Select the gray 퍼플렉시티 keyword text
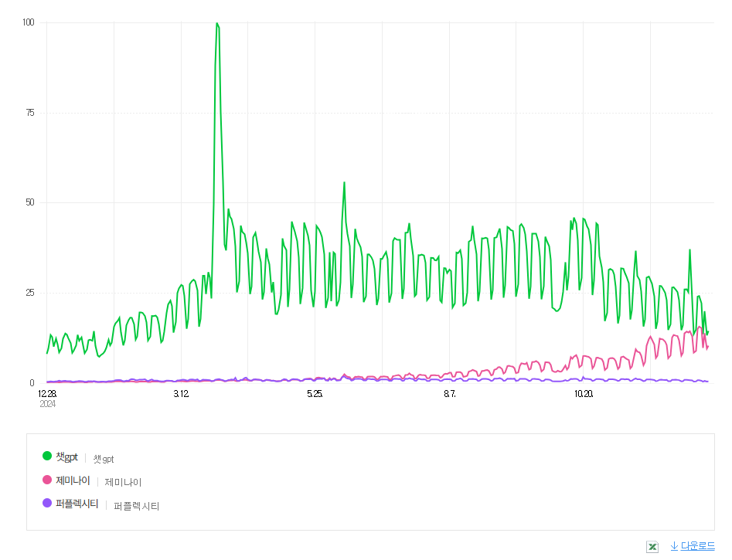The image size is (732, 560). (136, 507)
